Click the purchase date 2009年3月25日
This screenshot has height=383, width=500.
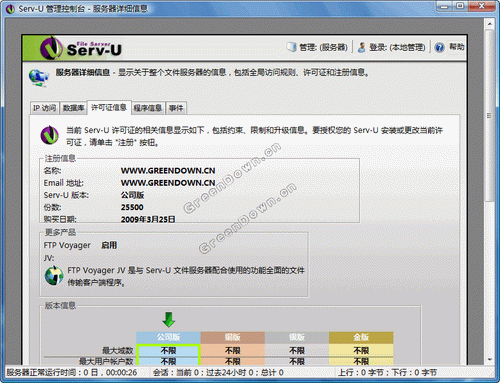tap(148, 219)
